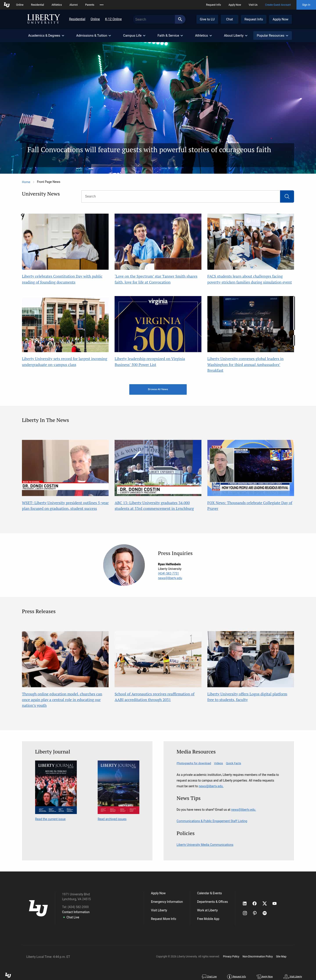
Task: Click the Chat button in header
Action: (x=230, y=19)
